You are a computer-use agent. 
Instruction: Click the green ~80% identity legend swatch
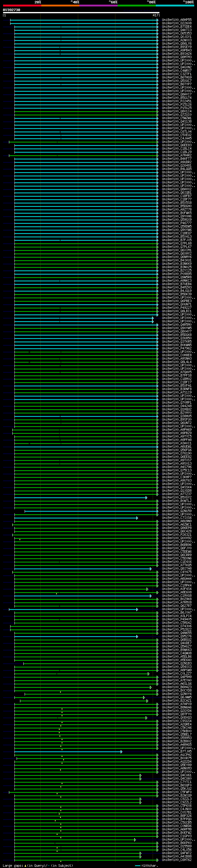[137, 6]
